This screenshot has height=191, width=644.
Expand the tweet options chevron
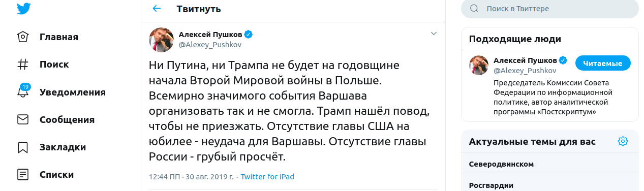[434, 34]
